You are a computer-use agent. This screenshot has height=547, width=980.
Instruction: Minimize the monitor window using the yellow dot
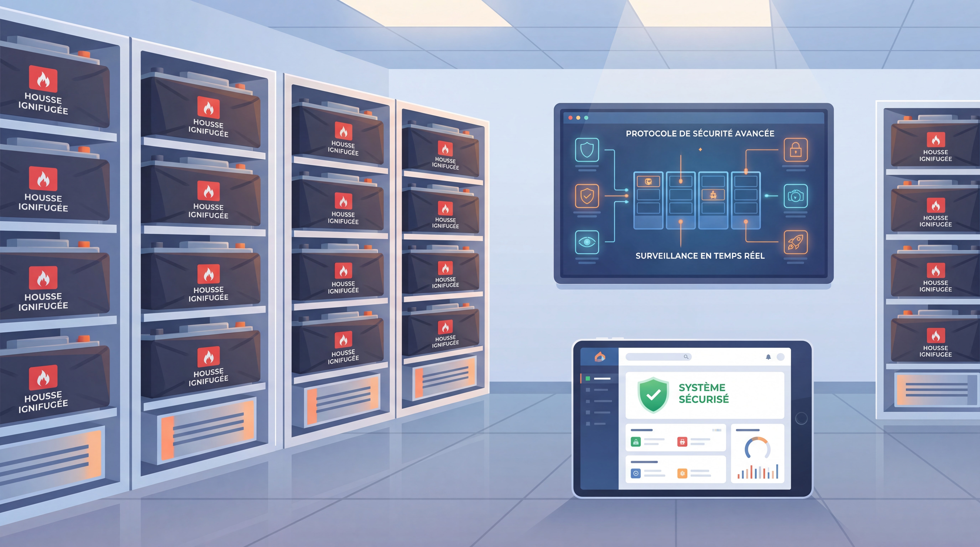578,118
